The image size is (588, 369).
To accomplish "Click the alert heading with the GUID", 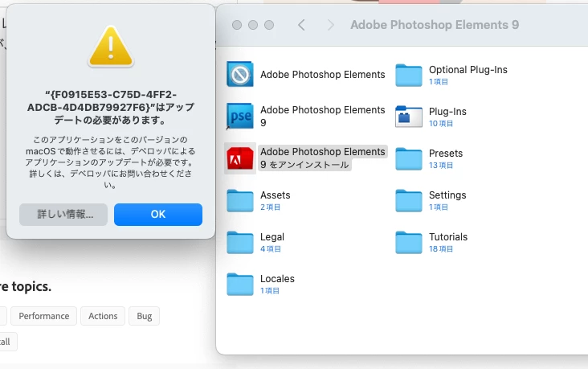I will point(111,108).
